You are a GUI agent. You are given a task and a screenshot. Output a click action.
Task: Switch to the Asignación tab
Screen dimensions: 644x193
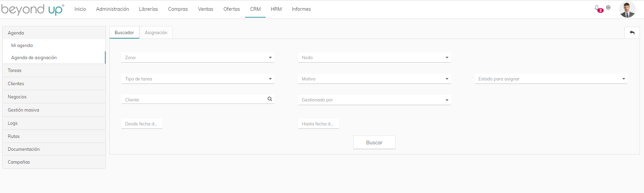click(x=156, y=32)
